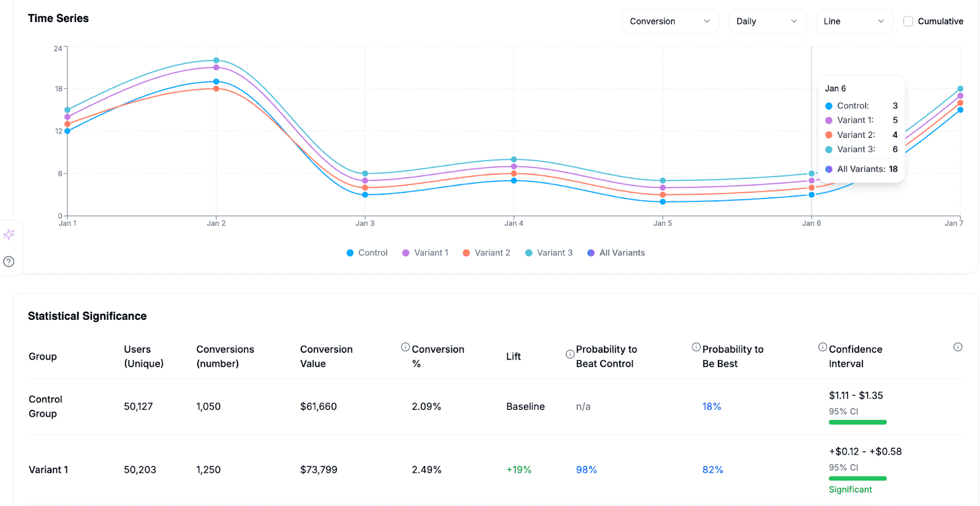Click info icon beside Probability to Beat Control
Screen dimensions: 980x506
pyautogui.click(x=570, y=354)
